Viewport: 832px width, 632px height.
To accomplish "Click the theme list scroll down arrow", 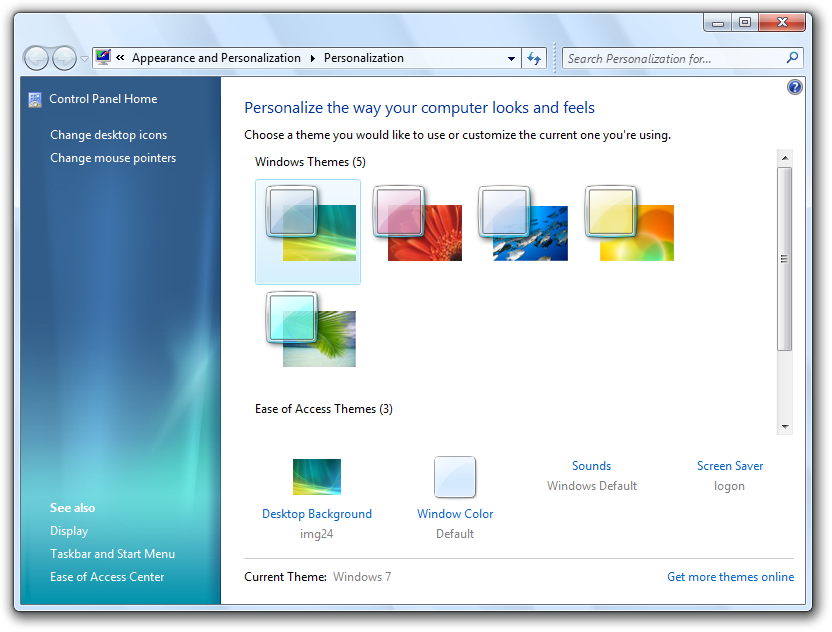I will 785,427.
